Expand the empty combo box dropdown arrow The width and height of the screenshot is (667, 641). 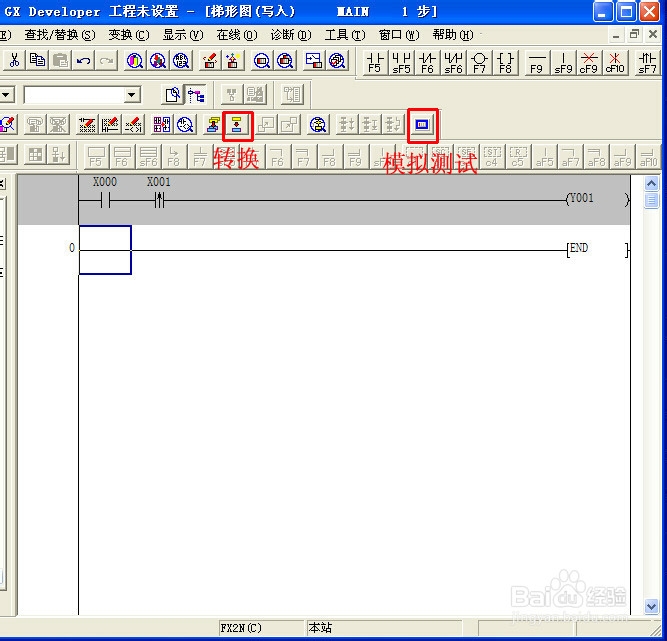tap(132, 94)
